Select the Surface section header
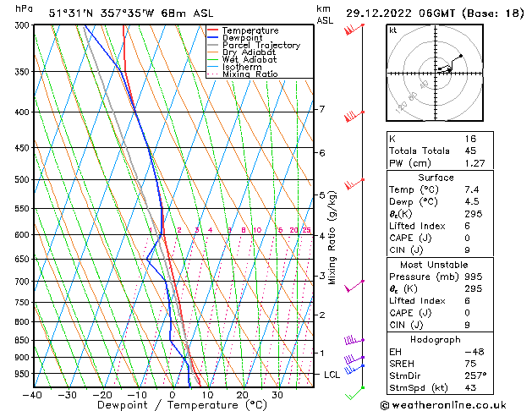 436,178
